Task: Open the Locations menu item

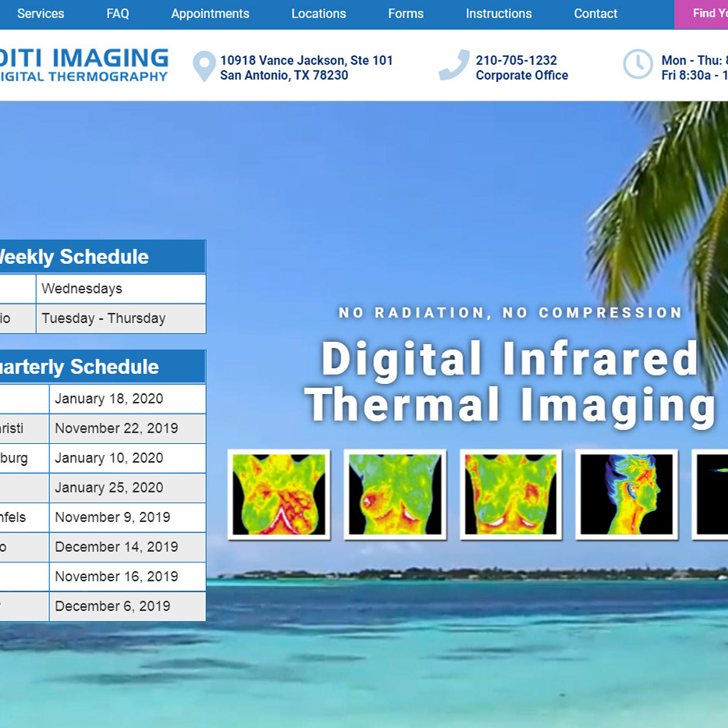Action: pyautogui.click(x=318, y=13)
